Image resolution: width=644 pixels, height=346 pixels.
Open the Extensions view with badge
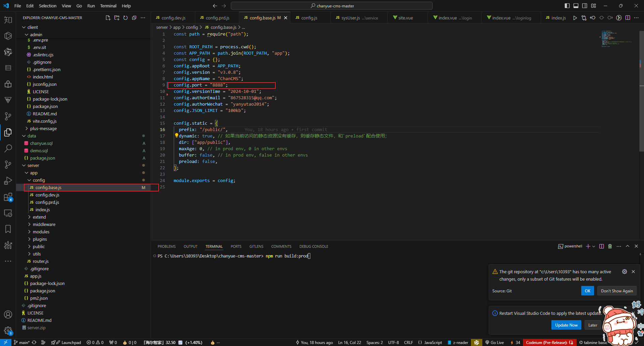click(x=8, y=197)
